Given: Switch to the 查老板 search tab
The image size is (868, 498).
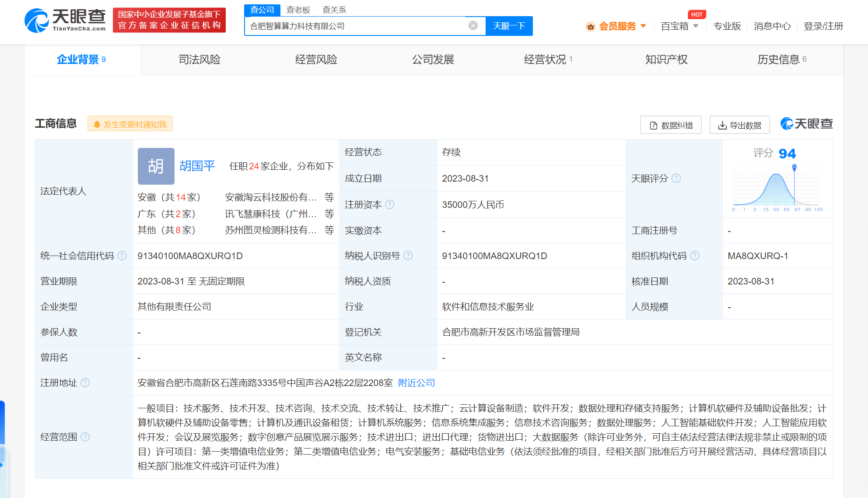Looking at the screenshot, I should (x=298, y=9).
